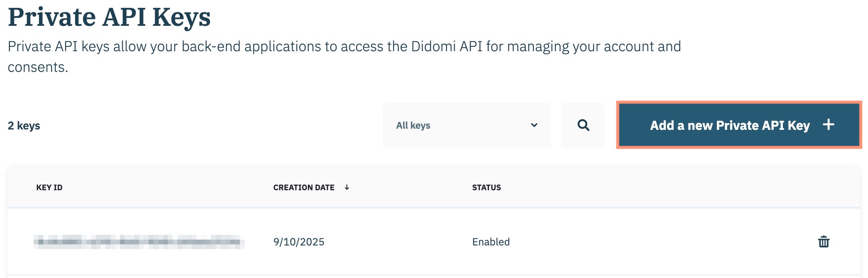Click the STATUS column header
The height and width of the screenshot is (278, 868).
point(486,187)
